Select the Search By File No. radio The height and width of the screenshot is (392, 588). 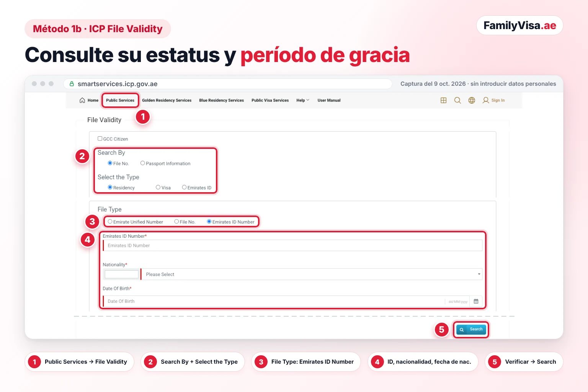coord(110,163)
